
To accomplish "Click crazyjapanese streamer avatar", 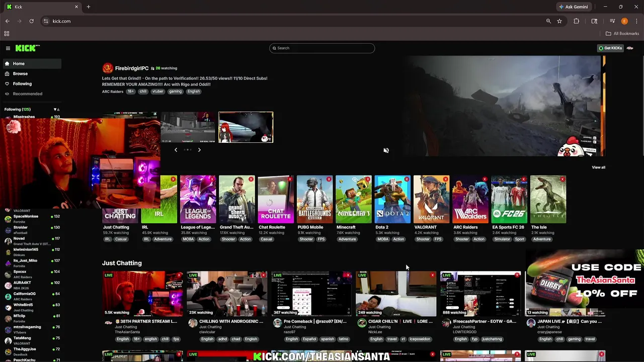I will (531, 323).
